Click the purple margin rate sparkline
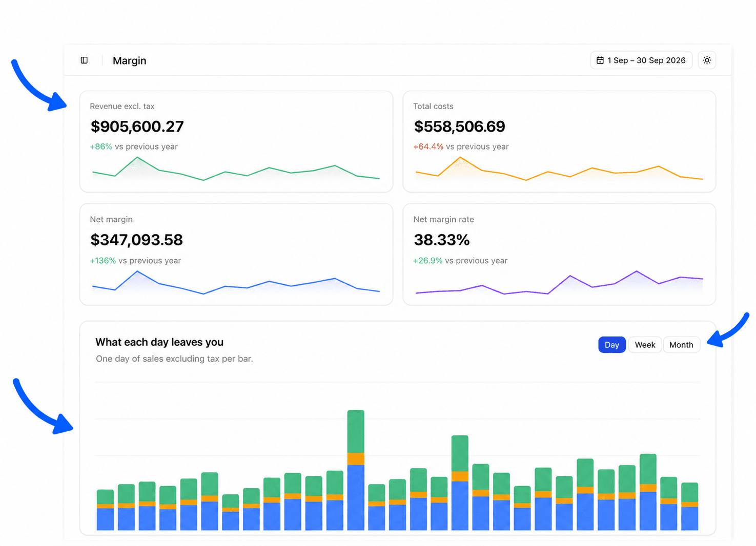The image size is (756, 546). [559, 283]
